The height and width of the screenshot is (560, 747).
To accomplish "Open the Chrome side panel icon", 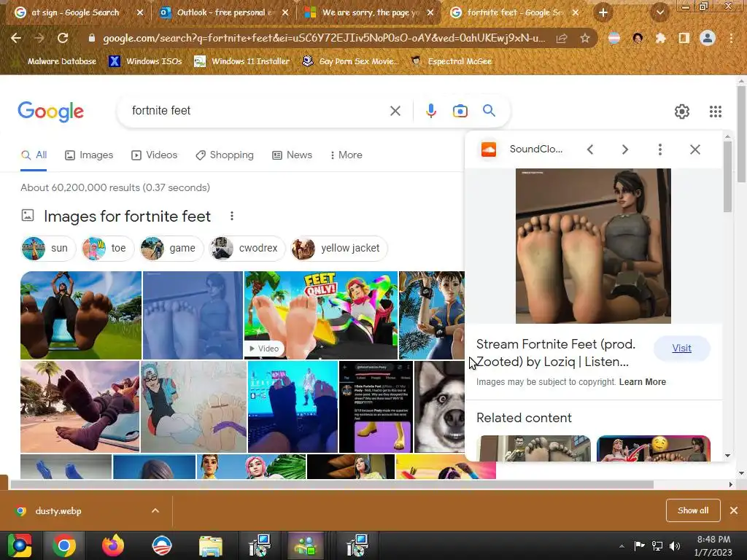I will pyautogui.click(x=684, y=38).
